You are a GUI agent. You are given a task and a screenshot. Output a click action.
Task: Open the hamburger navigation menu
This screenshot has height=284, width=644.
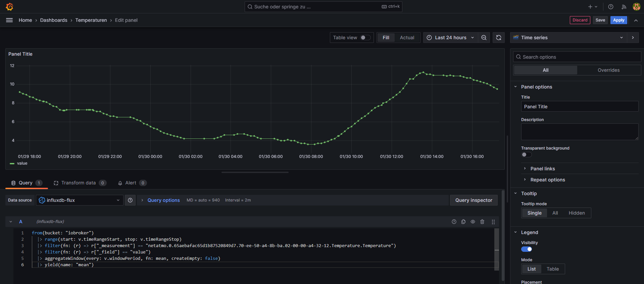(x=9, y=20)
